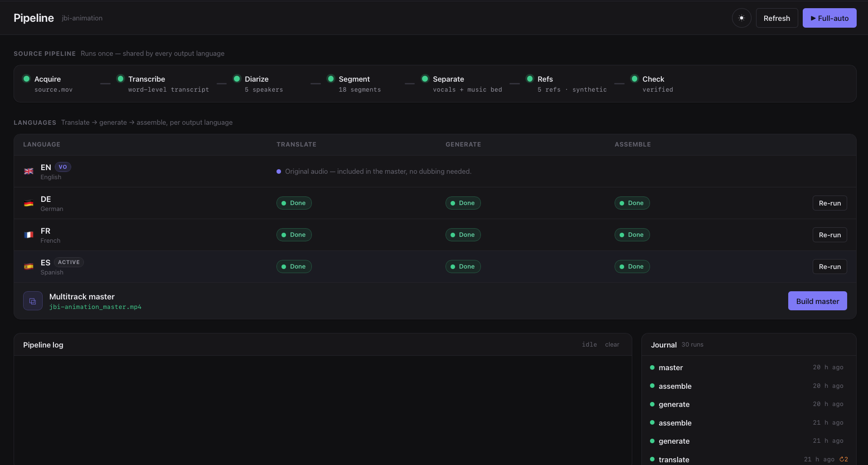Image resolution: width=868 pixels, height=465 pixels.
Task: Click the Acquire step status dot
Action: 26,79
